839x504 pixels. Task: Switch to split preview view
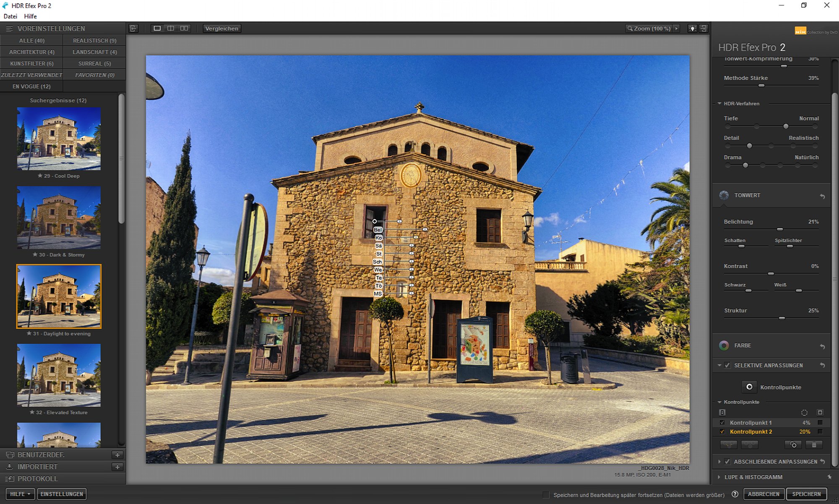click(x=171, y=29)
